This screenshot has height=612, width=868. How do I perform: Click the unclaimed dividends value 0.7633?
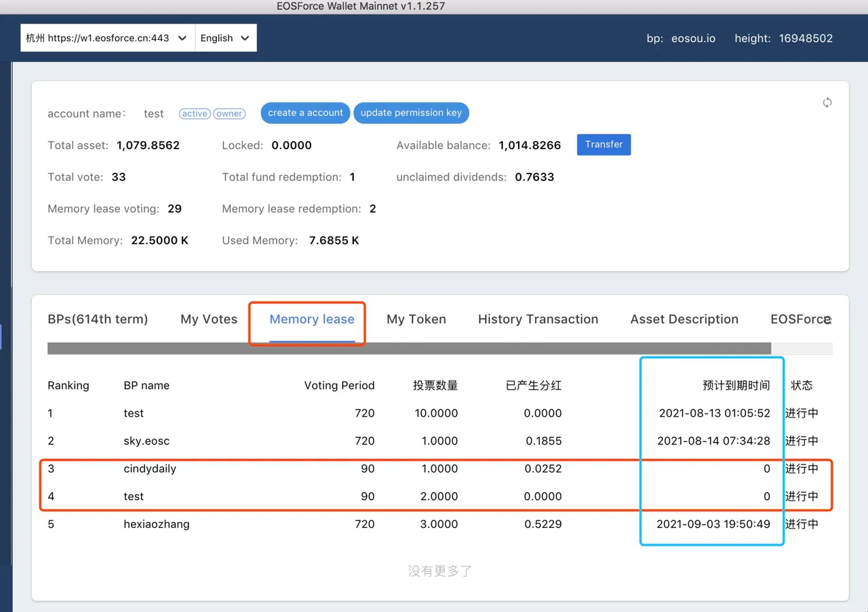pyautogui.click(x=534, y=177)
